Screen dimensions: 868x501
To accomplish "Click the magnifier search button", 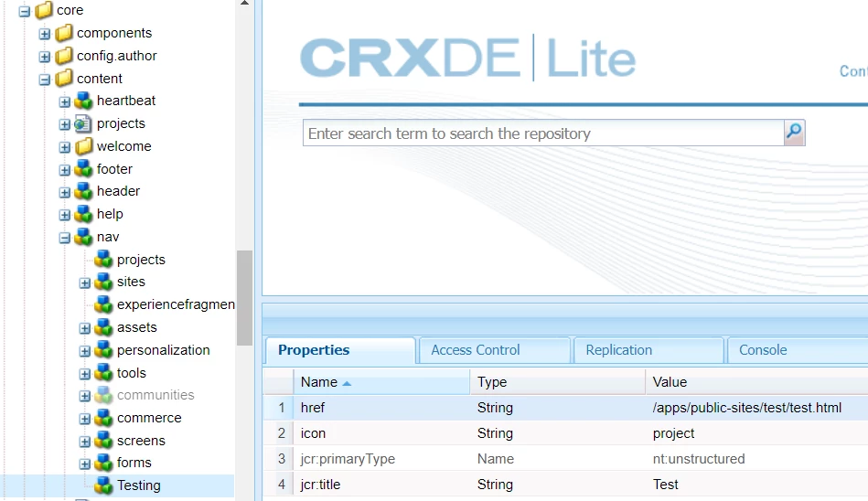I will pos(795,133).
